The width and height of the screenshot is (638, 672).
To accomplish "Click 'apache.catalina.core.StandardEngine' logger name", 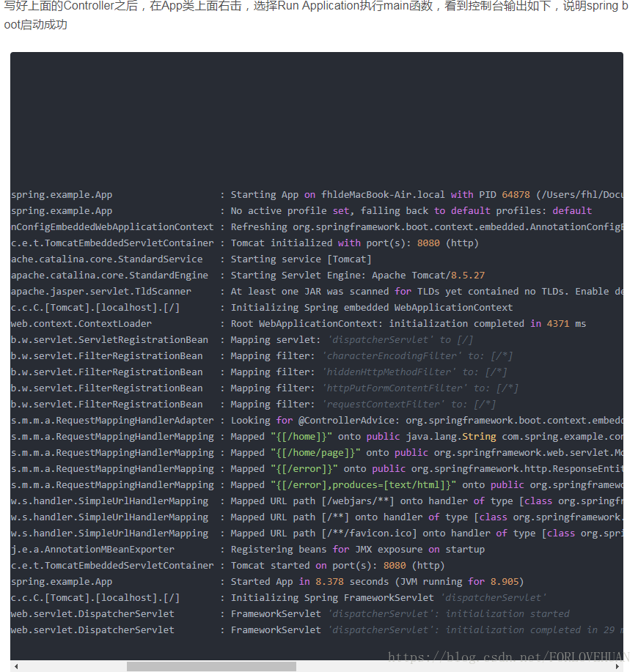I will tap(109, 275).
